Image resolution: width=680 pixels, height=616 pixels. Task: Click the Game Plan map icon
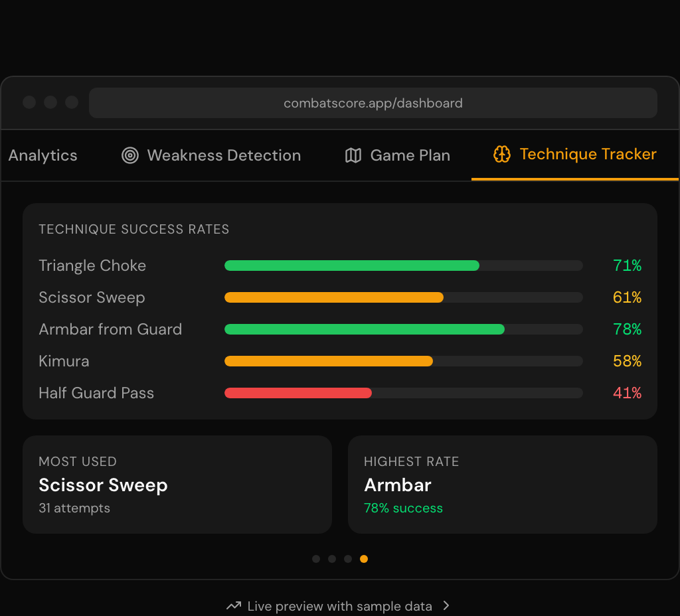tap(353, 155)
